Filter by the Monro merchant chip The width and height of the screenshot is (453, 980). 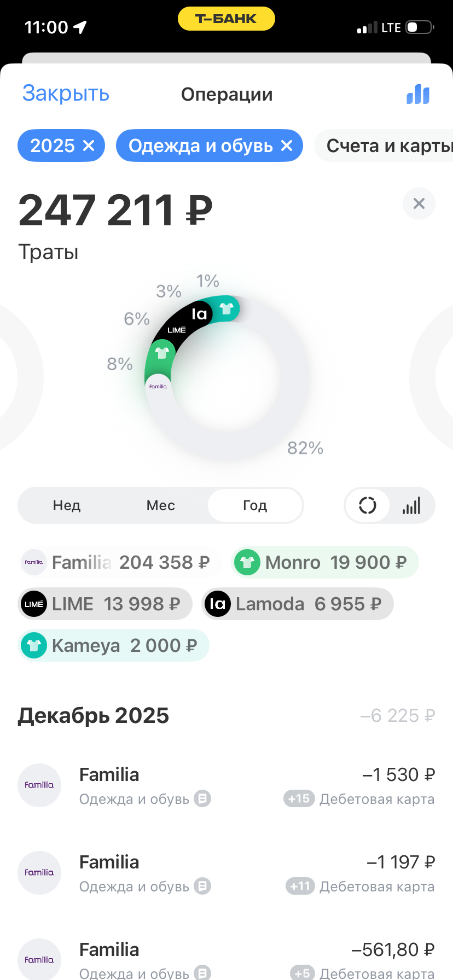point(324,562)
